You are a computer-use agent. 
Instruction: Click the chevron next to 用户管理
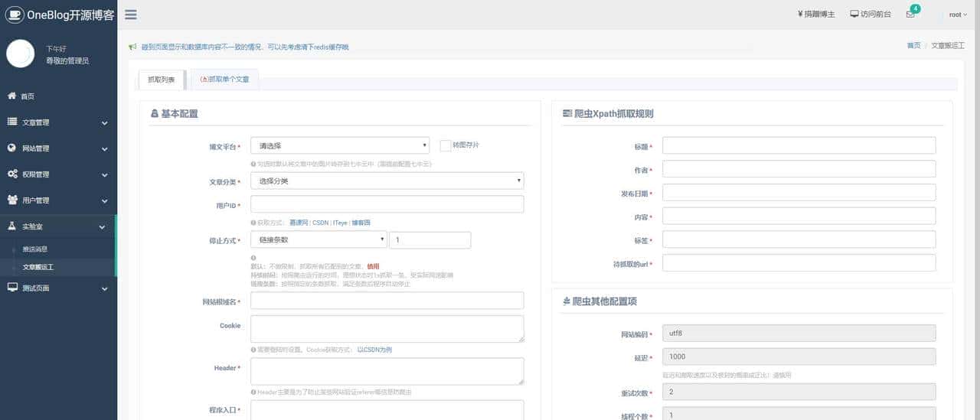[104, 201]
